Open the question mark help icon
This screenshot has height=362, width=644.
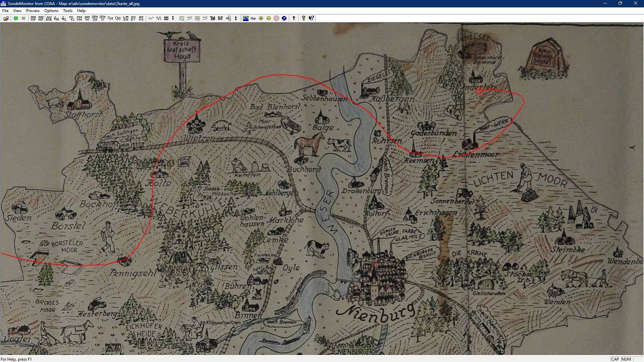pos(303,18)
